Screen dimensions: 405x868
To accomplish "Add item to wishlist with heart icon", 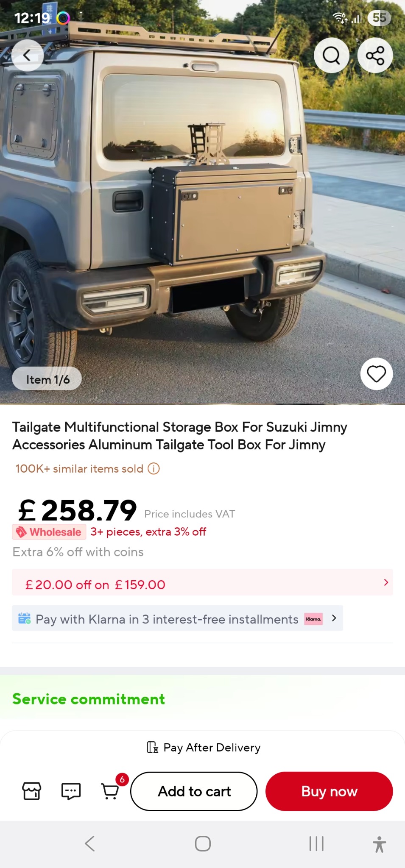I will (x=376, y=374).
